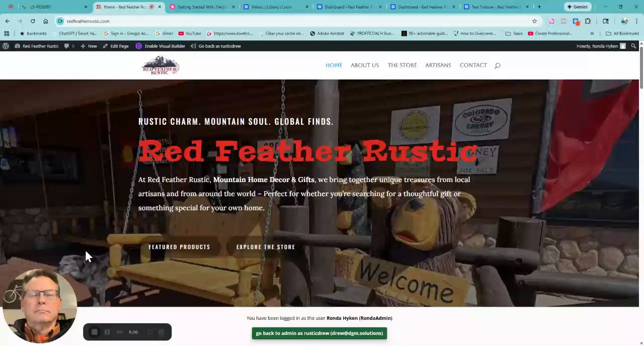Open Create Professional... bookmark

[550, 34]
